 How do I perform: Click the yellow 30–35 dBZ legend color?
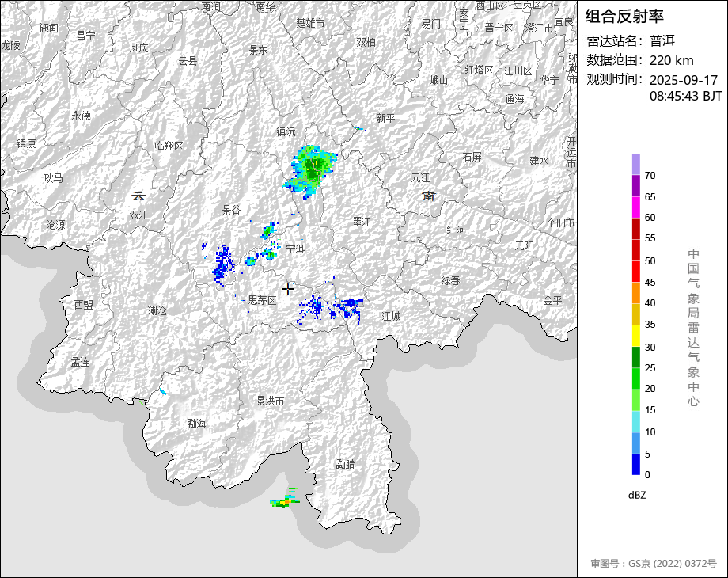point(636,336)
